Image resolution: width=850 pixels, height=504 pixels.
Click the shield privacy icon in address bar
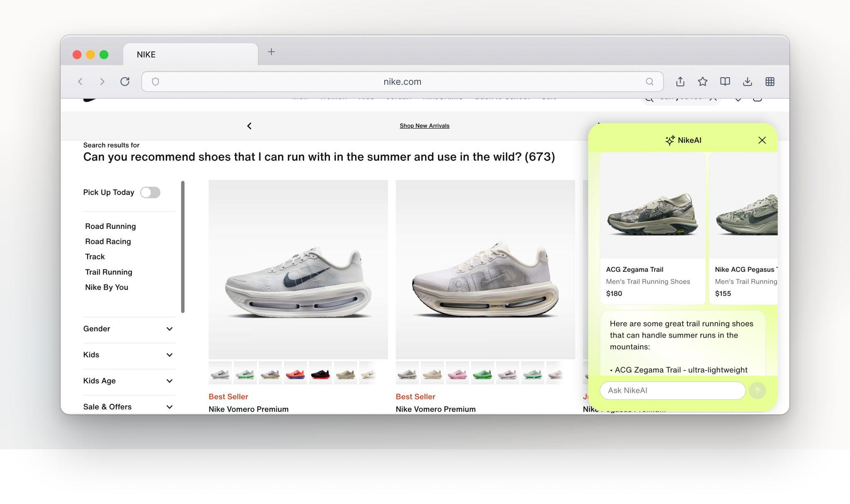pyautogui.click(x=156, y=82)
